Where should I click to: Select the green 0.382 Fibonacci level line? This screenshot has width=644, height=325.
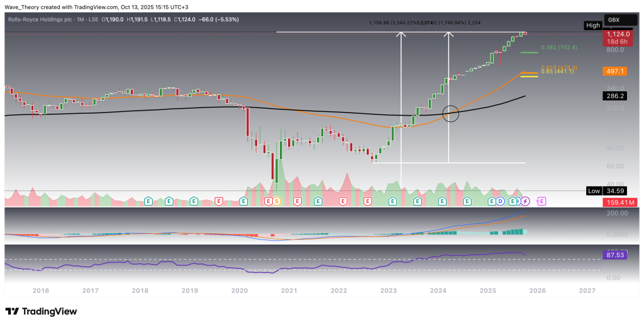pyautogui.click(x=529, y=53)
